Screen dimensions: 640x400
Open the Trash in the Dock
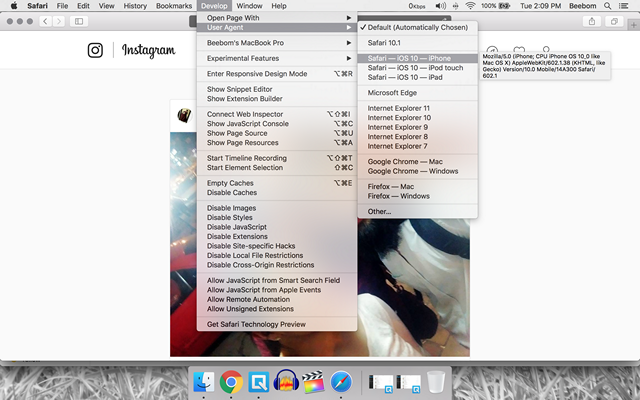436,382
